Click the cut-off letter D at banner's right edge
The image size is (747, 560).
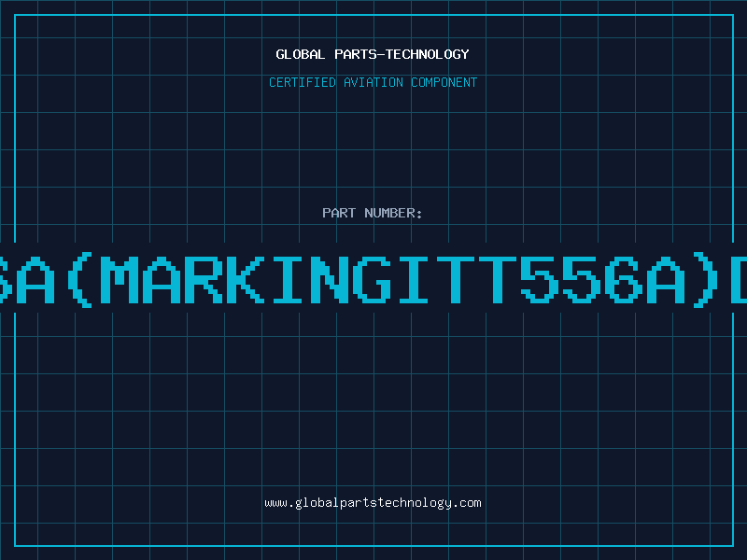[x=739, y=280]
